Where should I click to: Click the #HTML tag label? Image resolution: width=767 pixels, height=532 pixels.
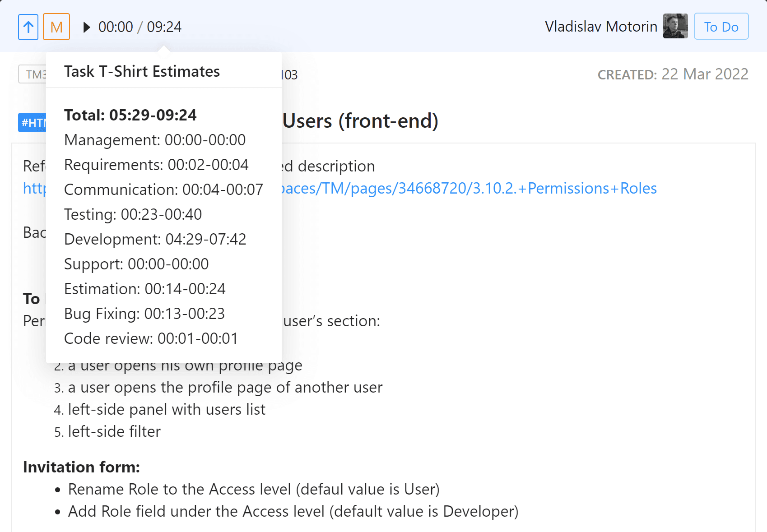click(x=33, y=122)
